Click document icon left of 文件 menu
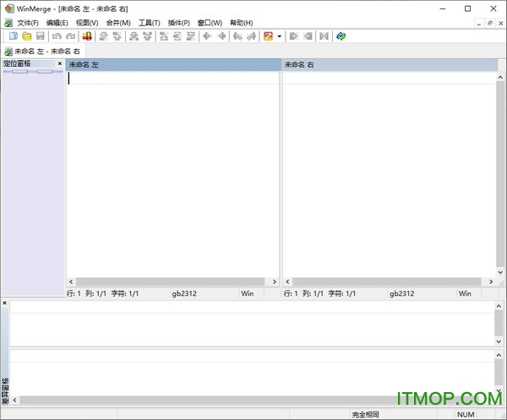Viewport: 507px width, 420px height. [8, 23]
